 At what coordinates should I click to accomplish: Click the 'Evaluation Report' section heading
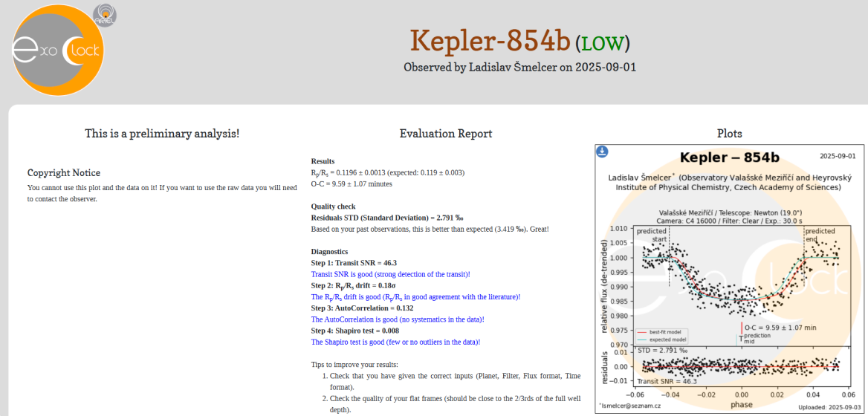pos(445,134)
